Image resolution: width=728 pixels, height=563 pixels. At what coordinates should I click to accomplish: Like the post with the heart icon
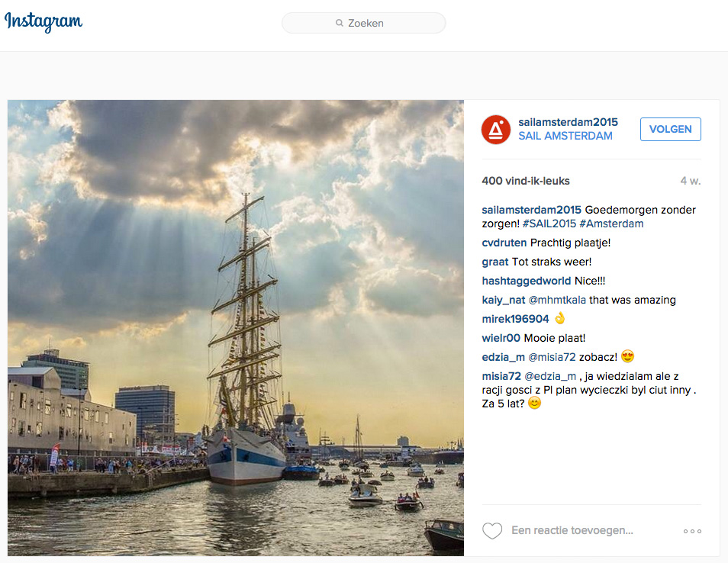492,531
